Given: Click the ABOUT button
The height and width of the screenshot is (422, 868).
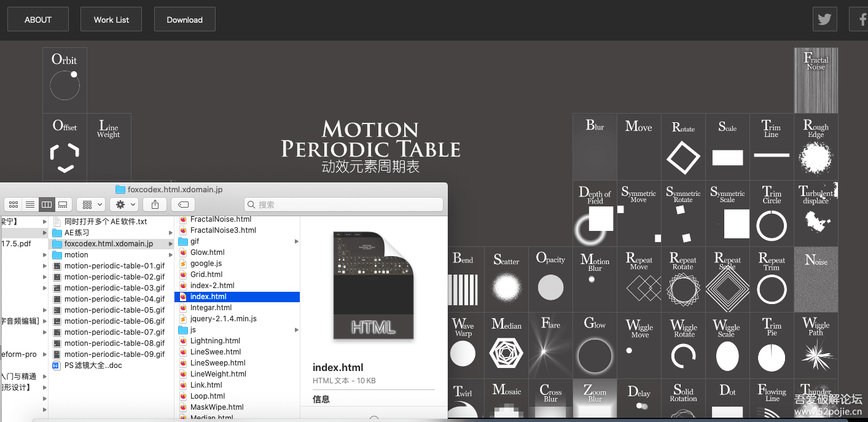Looking at the screenshot, I should coord(38,19).
